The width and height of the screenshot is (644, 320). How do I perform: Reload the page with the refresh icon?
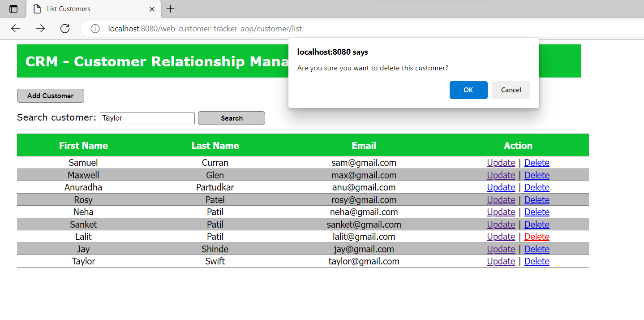point(65,29)
